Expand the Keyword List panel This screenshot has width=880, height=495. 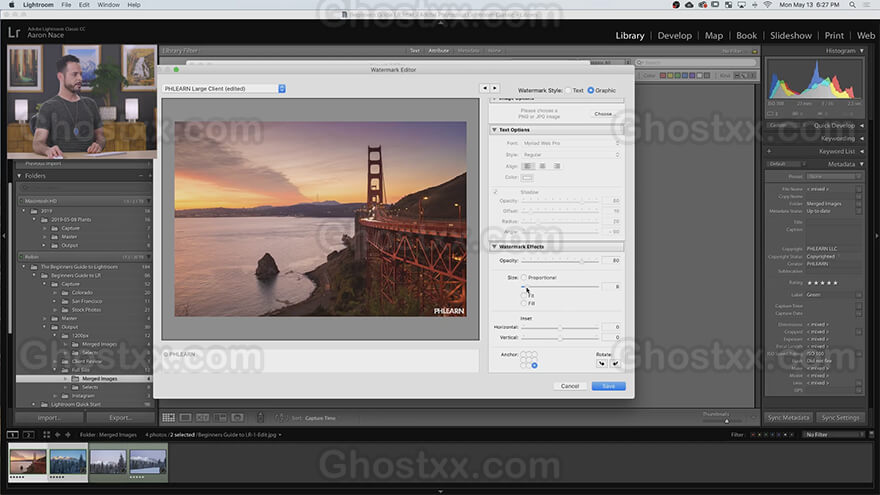coord(862,151)
